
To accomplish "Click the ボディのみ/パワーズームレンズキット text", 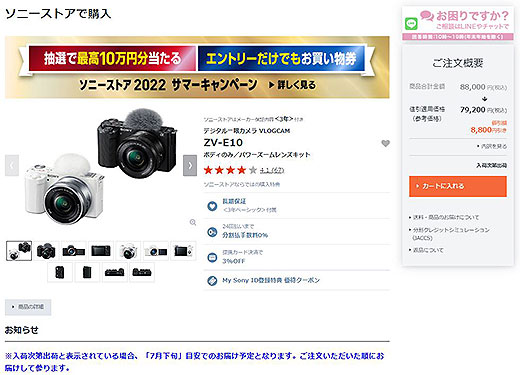I will [x=257, y=155].
